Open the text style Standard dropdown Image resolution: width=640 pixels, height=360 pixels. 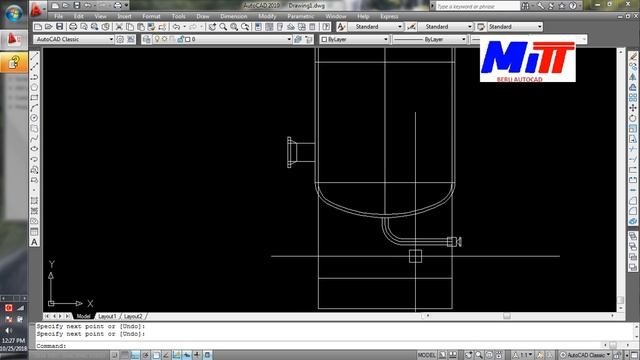(x=376, y=27)
